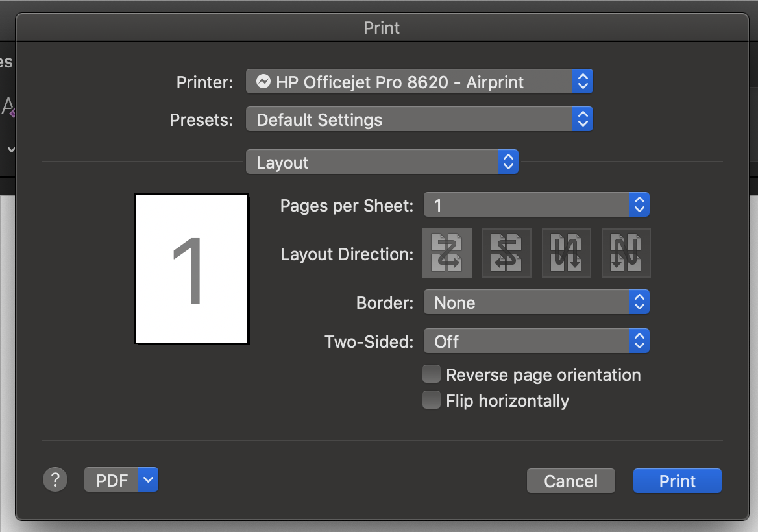Select right-to-left layout direction icon
The image size is (758, 532).
coord(506,253)
